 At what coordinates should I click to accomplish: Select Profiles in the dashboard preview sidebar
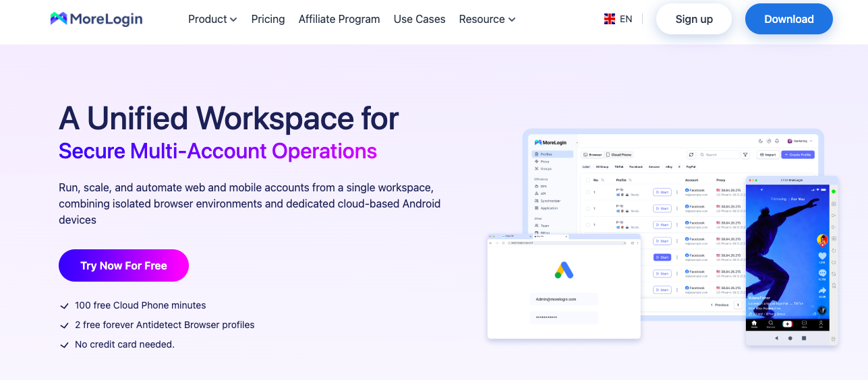(552, 154)
